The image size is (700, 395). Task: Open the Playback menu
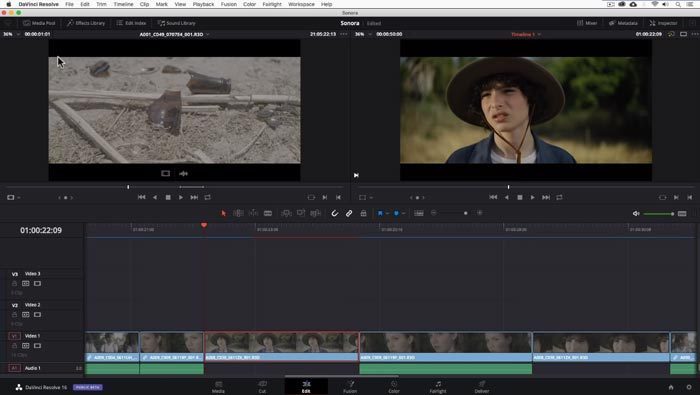[x=203, y=4]
